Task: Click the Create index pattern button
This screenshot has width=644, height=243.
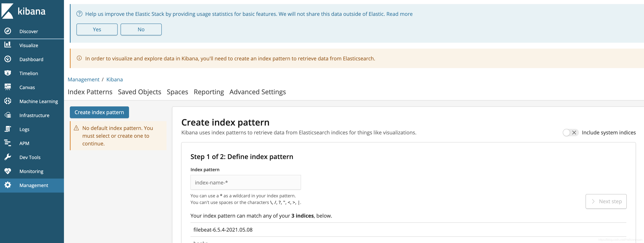Action: (99, 112)
